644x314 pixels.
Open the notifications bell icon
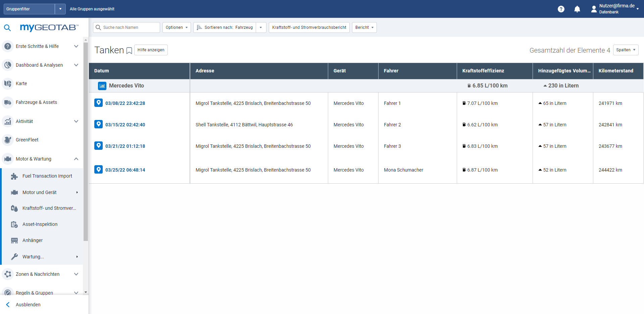point(577,9)
